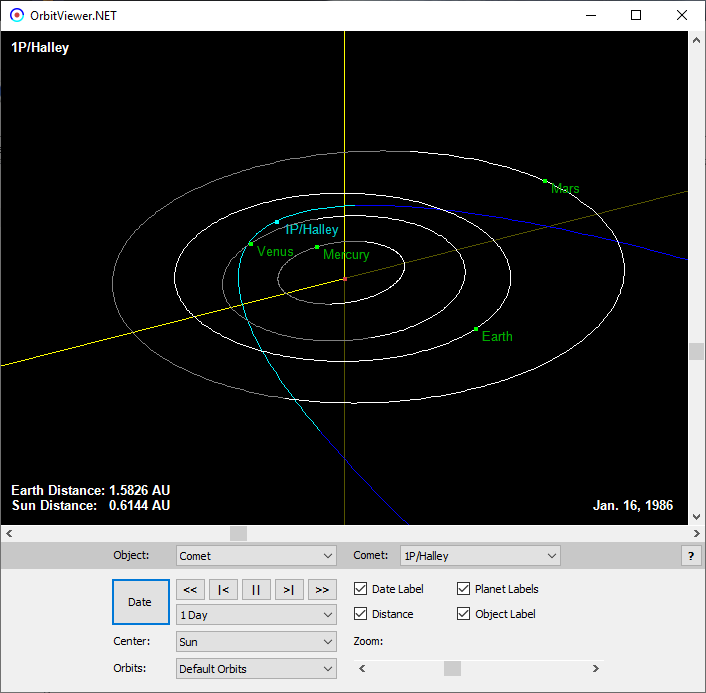The width and height of the screenshot is (706, 693).
Task: Click the Zoom slider left arrow
Action: click(362, 669)
